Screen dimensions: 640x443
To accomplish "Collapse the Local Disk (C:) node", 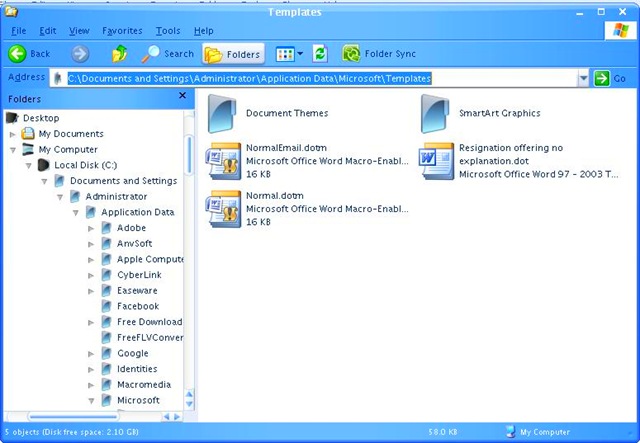I will tap(29, 165).
